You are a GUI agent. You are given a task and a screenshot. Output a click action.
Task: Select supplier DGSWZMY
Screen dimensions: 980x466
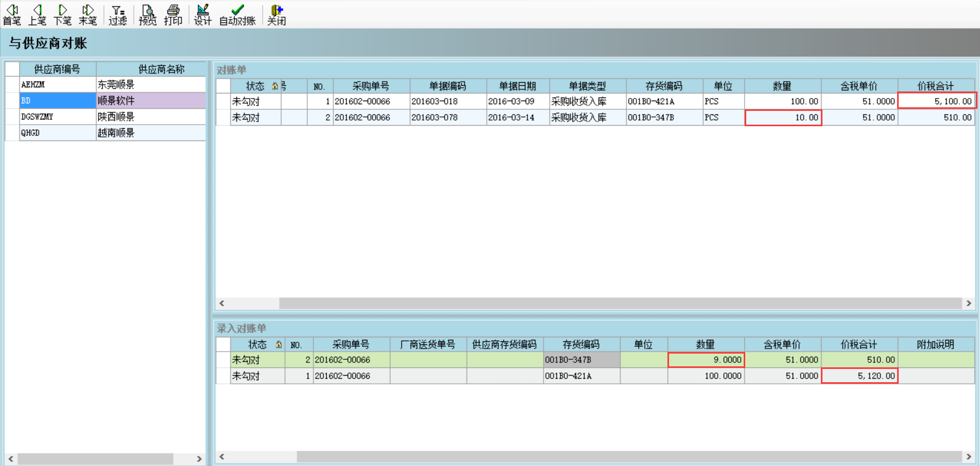[x=105, y=116]
